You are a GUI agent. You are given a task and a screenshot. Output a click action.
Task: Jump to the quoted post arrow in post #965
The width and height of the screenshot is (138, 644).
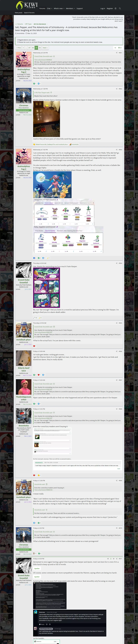(x=54, y=327)
